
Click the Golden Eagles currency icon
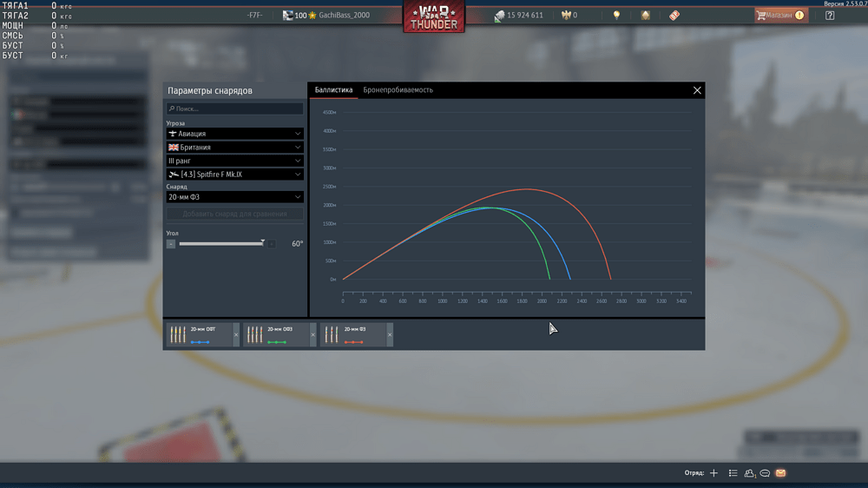pyautogui.click(x=565, y=16)
